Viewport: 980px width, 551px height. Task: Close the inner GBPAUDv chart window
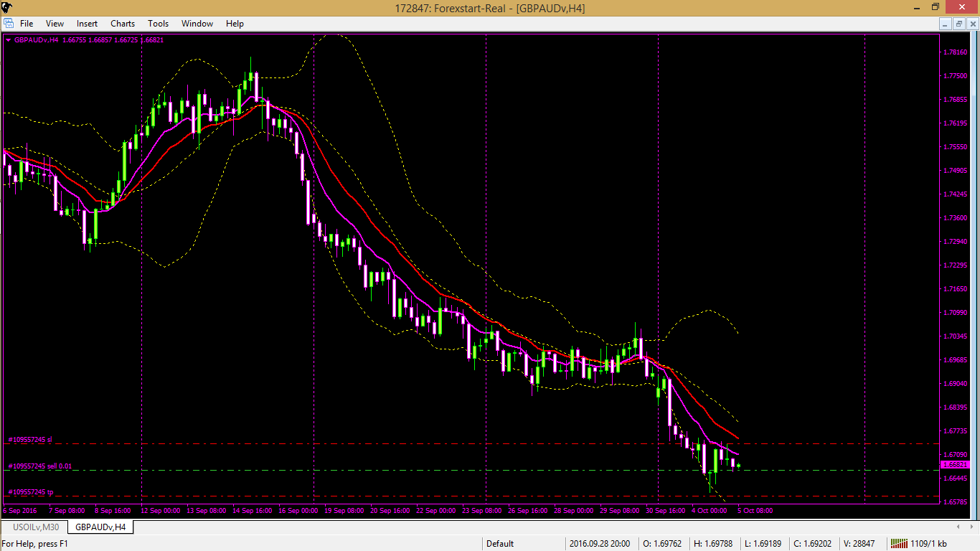[x=971, y=24]
